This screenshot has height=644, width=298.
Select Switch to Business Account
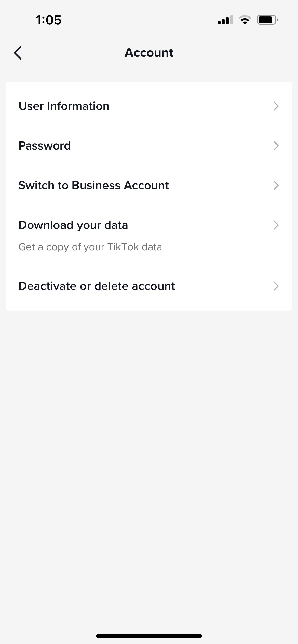coord(93,185)
